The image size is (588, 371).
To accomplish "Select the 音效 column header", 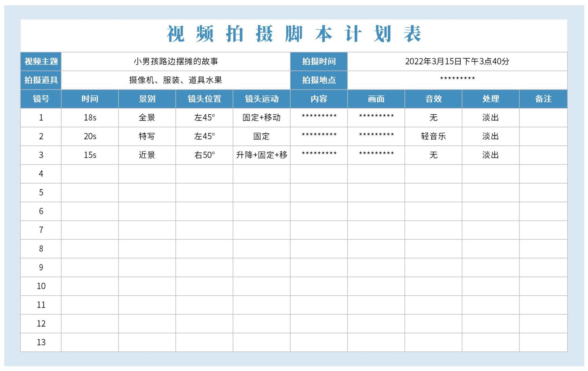I will pyautogui.click(x=433, y=99).
